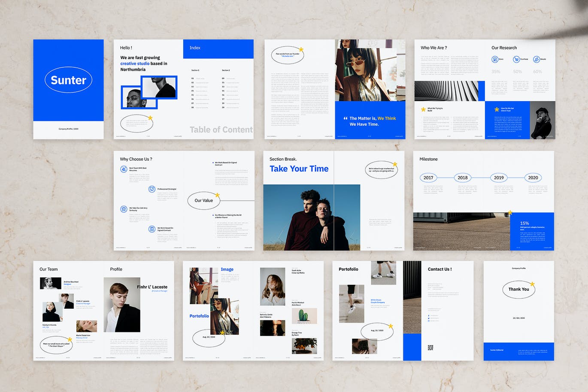The image size is (588, 392).
Task: Select the Finhr L' Lacoste profile photo
Action: point(122,305)
